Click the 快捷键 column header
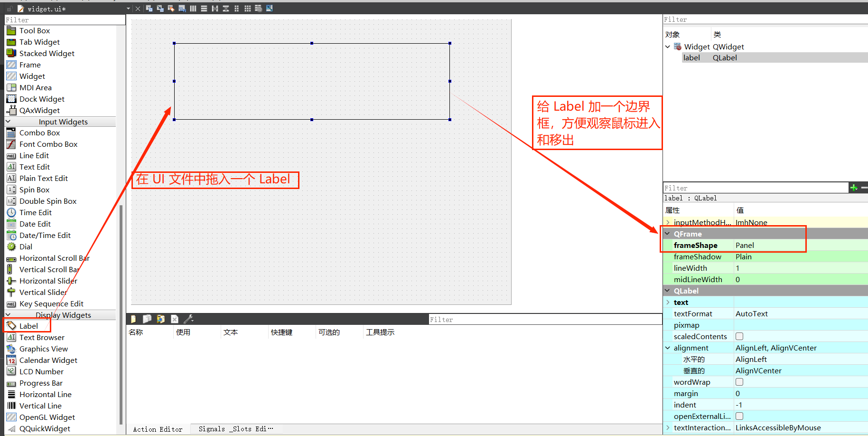 281,332
